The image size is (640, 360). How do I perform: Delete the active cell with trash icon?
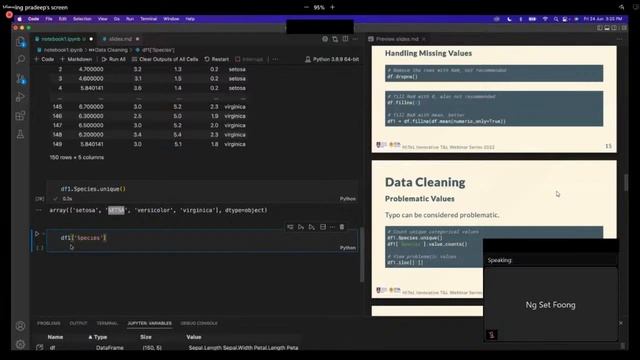(x=342, y=227)
